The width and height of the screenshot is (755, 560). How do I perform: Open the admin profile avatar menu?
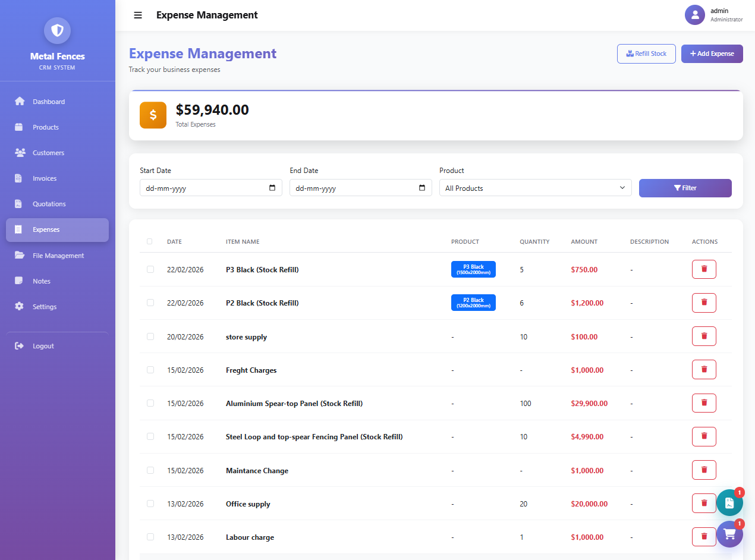[x=694, y=15]
